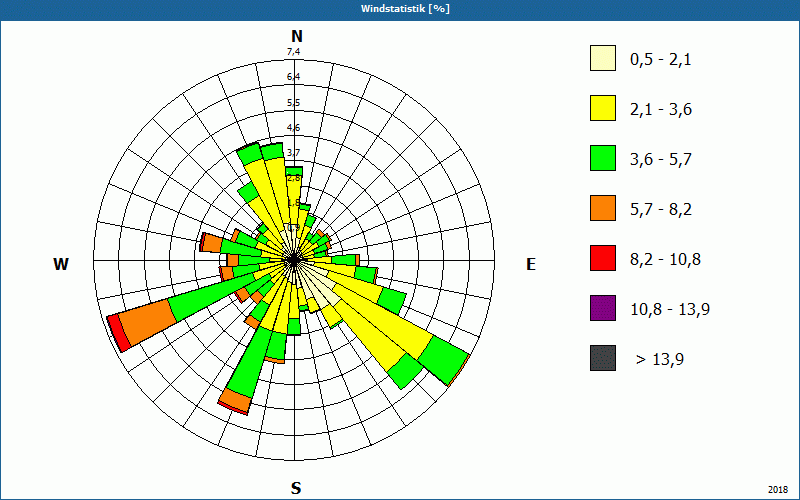This screenshot has width=800, height=500.
Task: Click the legend text '3,6 - 5,7'
Action: pyautogui.click(x=661, y=160)
